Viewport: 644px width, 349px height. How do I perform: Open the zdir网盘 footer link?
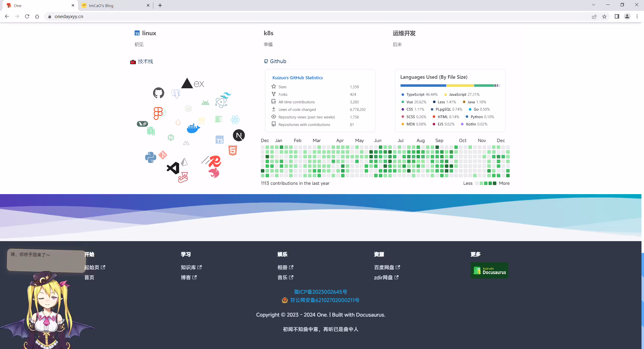coord(386,277)
